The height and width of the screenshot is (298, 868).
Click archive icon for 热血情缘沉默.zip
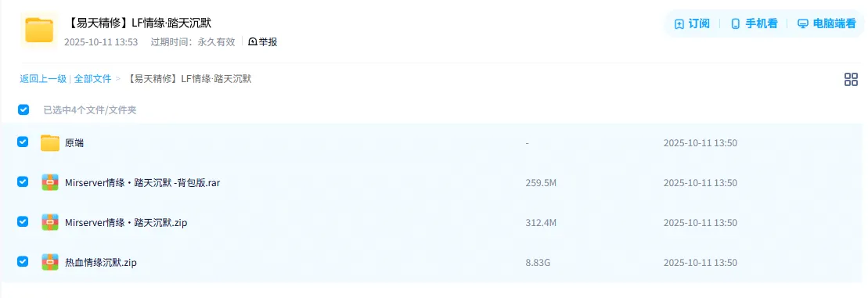pyautogui.click(x=50, y=262)
